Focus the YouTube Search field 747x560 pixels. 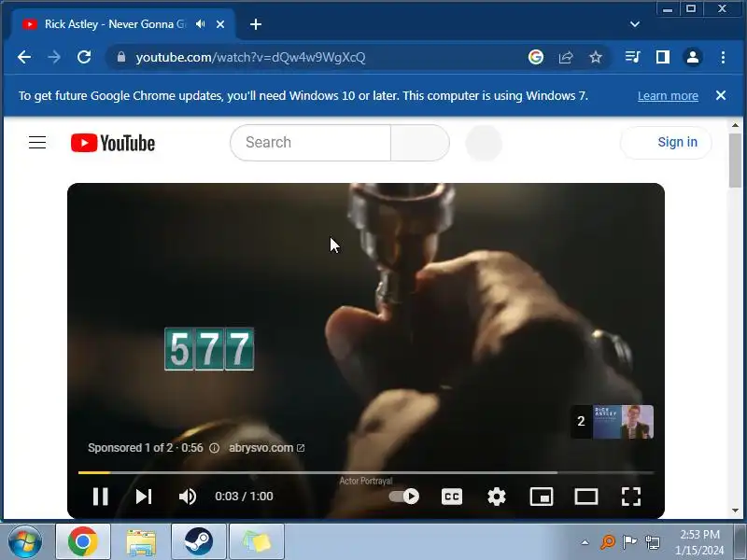point(310,143)
